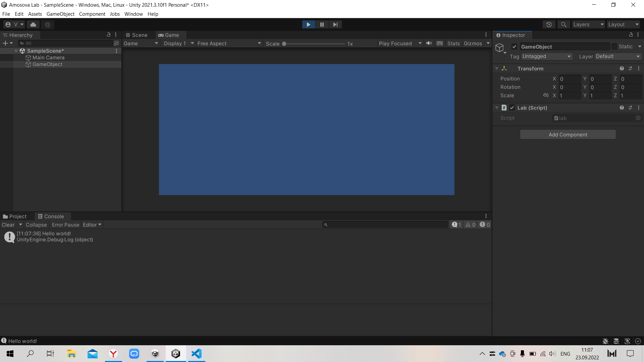This screenshot has width=644, height=362.
Task: Click the Pause button in the toolbar
Action: [322, 24]
